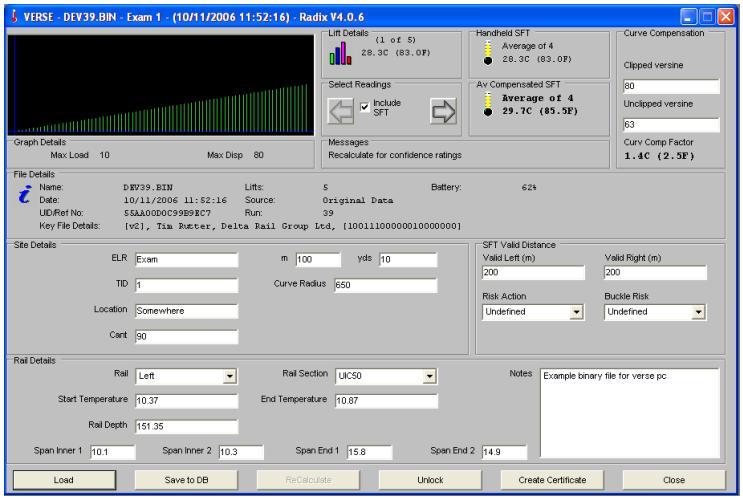This screenshot has height=499, width=743.
Task: Click the Max Load value 10
Action: click(104, 155)
